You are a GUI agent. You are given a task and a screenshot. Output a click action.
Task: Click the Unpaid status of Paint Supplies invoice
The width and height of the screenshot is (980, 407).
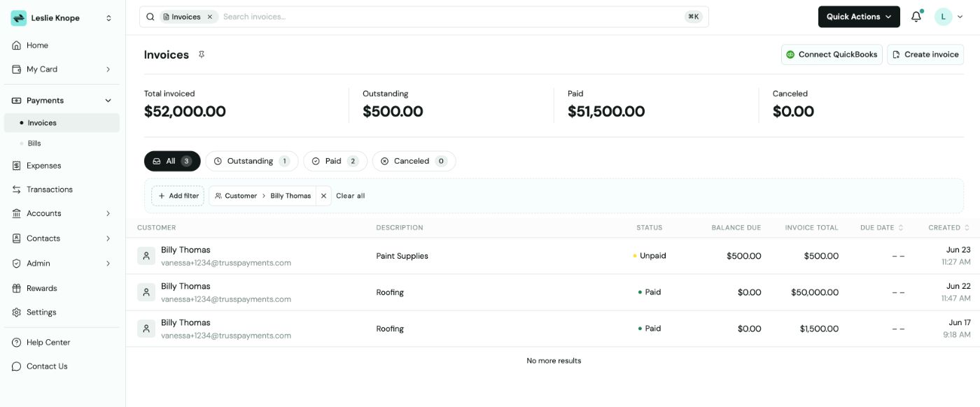650,256
